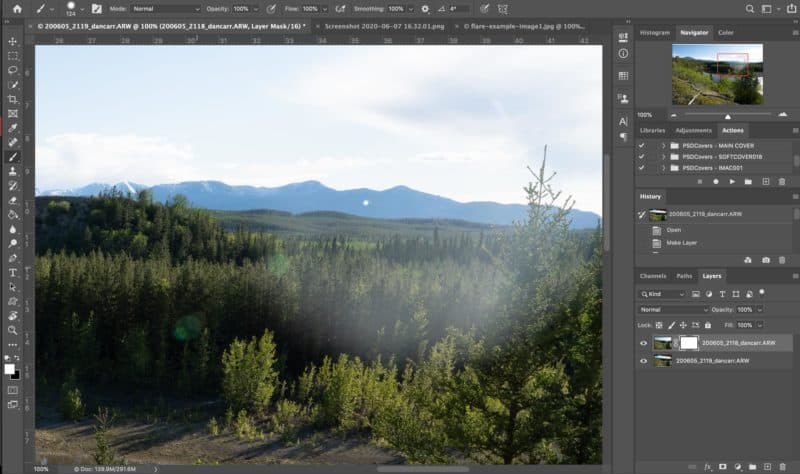This screenshot has height=474, width=800.
Task: Switch to the Paths tab
Action: point(684,276)
